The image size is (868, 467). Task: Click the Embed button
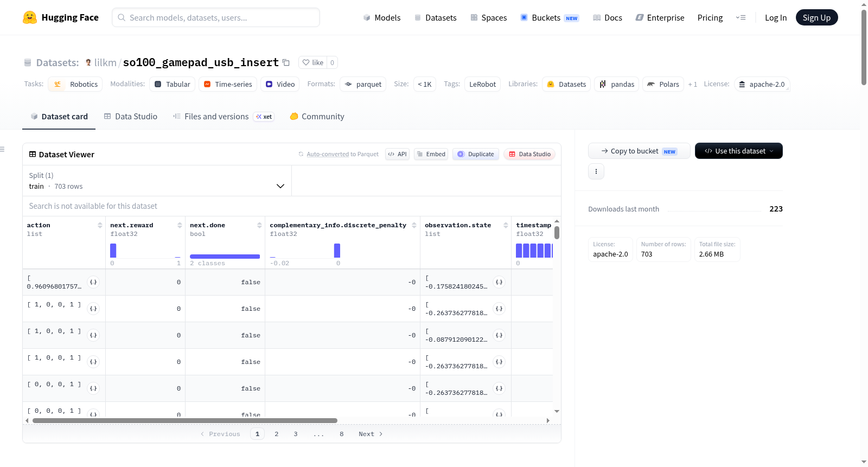click(x=431, y=154)
